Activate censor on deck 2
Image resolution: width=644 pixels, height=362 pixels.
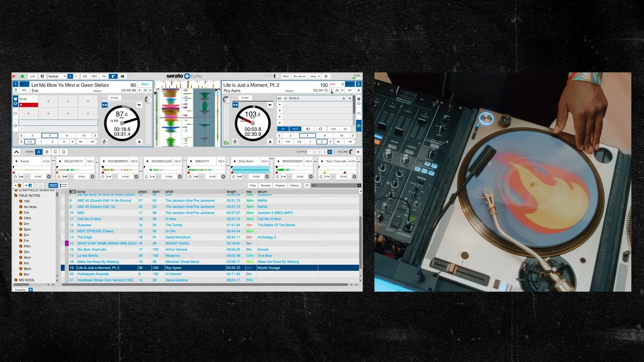235,142
